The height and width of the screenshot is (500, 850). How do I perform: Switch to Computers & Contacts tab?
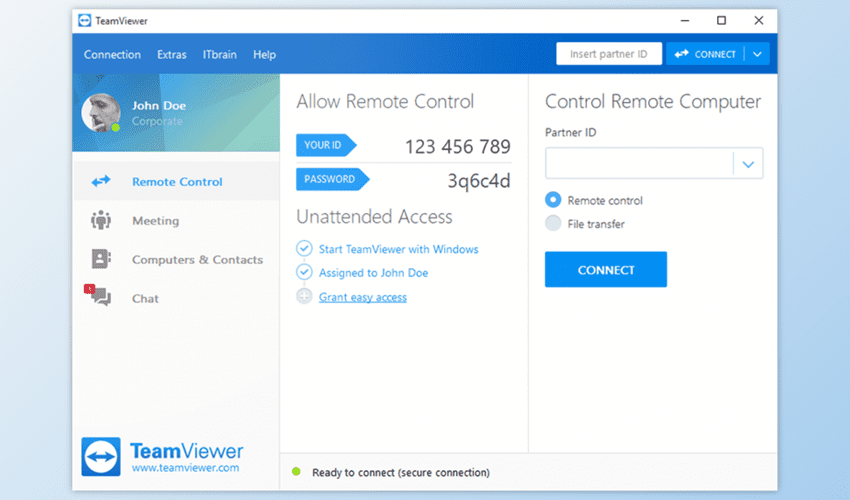(176, 259)
